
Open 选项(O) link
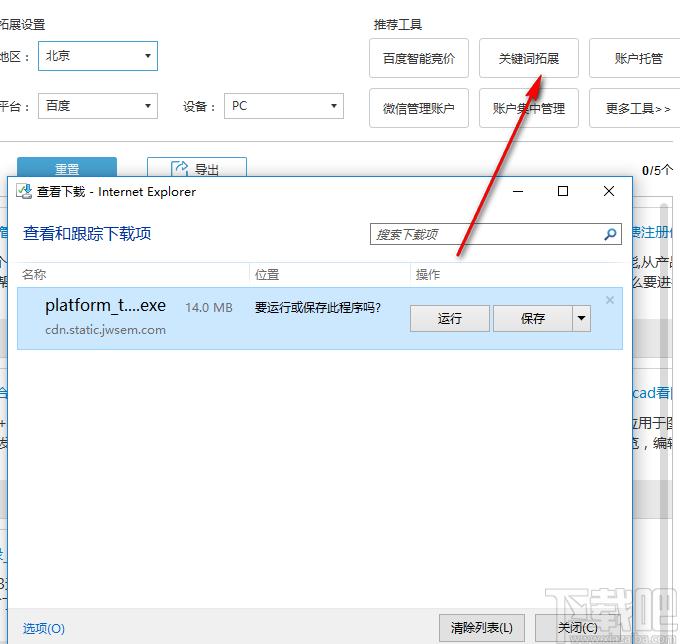[x=44, y=628]
